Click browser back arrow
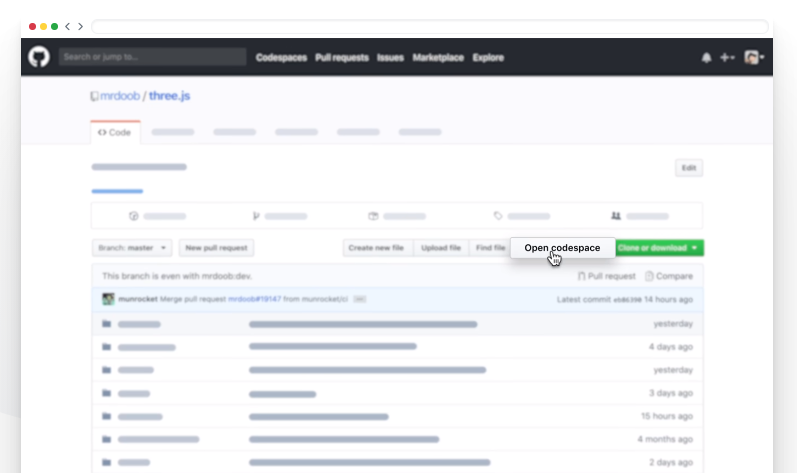This screenshot has height=473, width=797. 68,26
